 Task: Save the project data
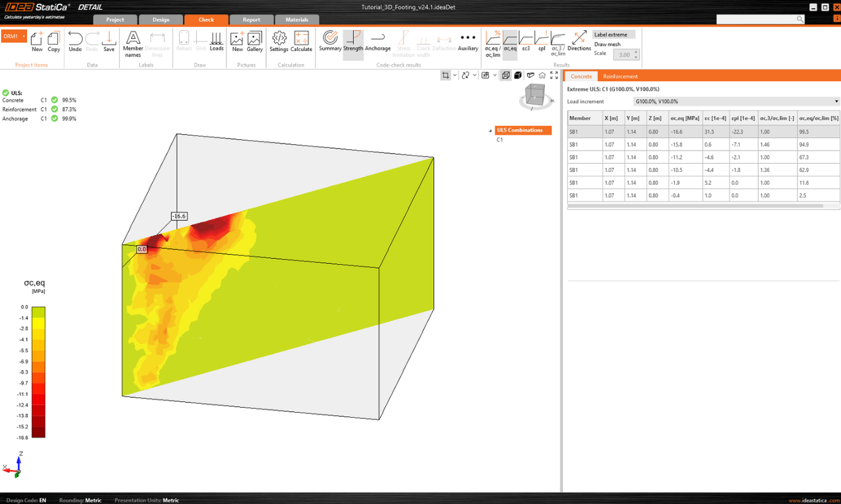click(109, 42)
